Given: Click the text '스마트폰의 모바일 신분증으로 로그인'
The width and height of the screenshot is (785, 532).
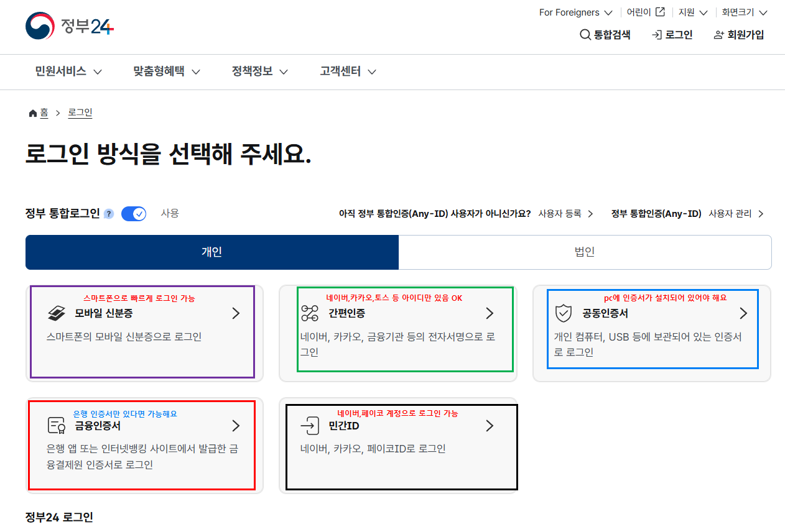Looking at the screenshot, I should 124,337.
